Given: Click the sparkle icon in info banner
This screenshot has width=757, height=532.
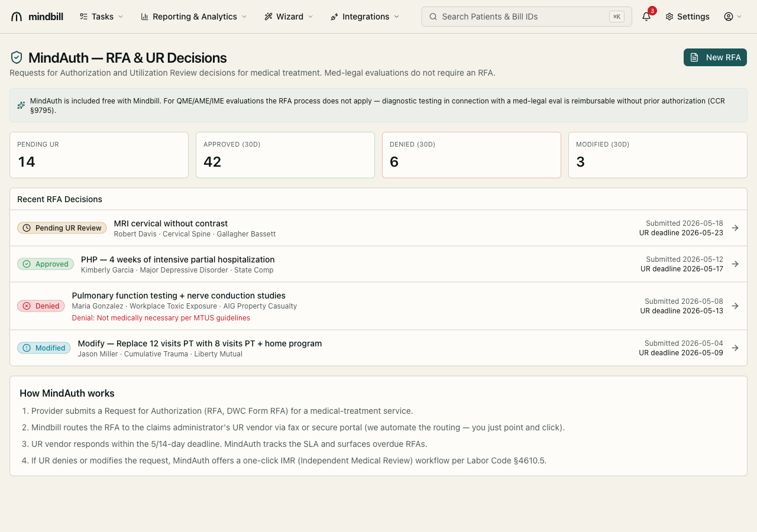Looking at the screenshot, I should tap(21, 105).
